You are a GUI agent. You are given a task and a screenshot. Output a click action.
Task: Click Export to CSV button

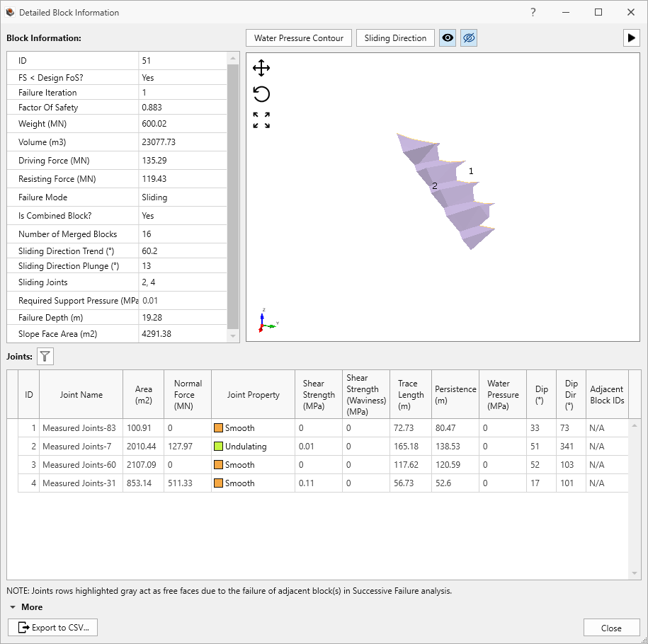(53, 628)
